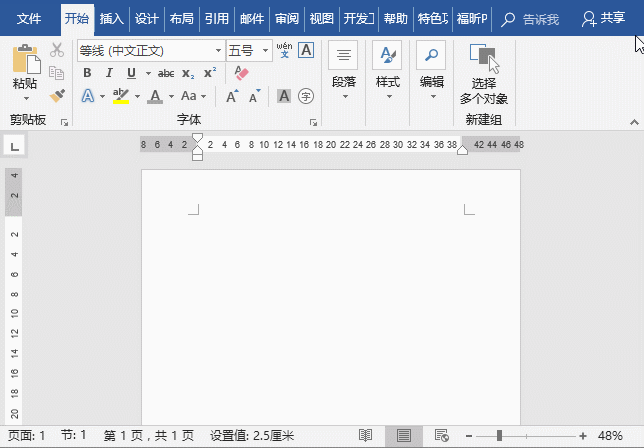
Task: Toggle Bold formatting
Action: pos(87,73)
